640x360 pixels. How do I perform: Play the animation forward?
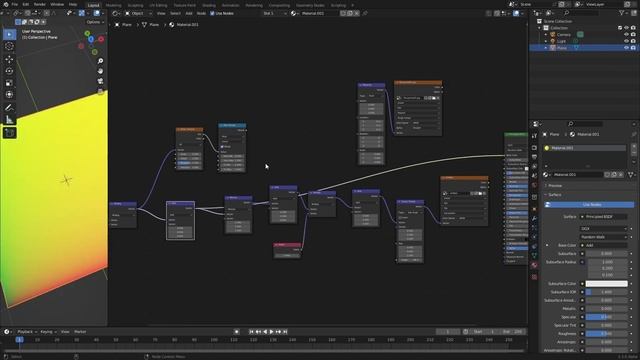coord(271,332)
